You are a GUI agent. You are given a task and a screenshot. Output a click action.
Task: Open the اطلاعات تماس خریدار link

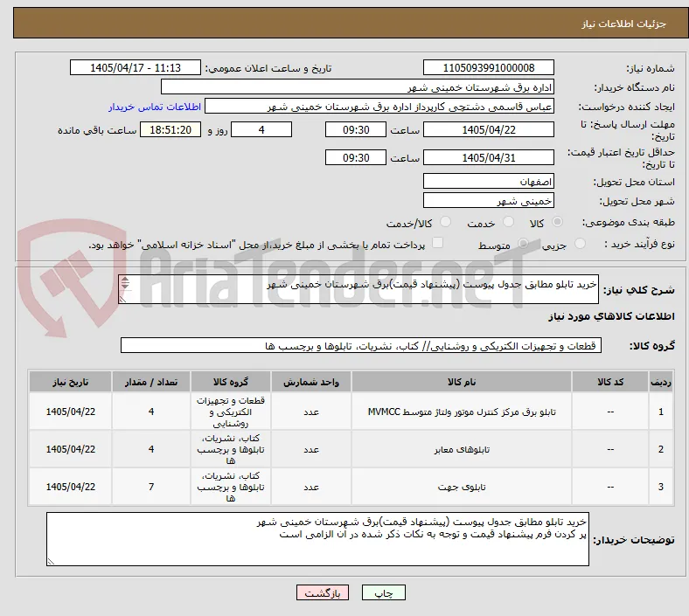(x=155, y=107)
